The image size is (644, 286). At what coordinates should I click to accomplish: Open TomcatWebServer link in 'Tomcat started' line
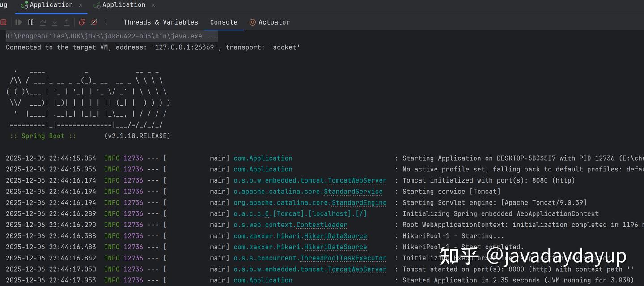357,269
